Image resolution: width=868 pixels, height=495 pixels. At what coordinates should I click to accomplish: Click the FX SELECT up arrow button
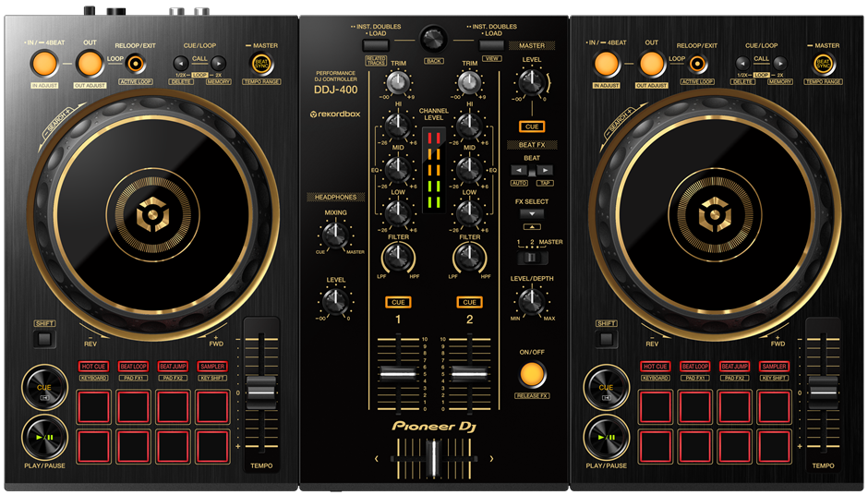point(532,227)
